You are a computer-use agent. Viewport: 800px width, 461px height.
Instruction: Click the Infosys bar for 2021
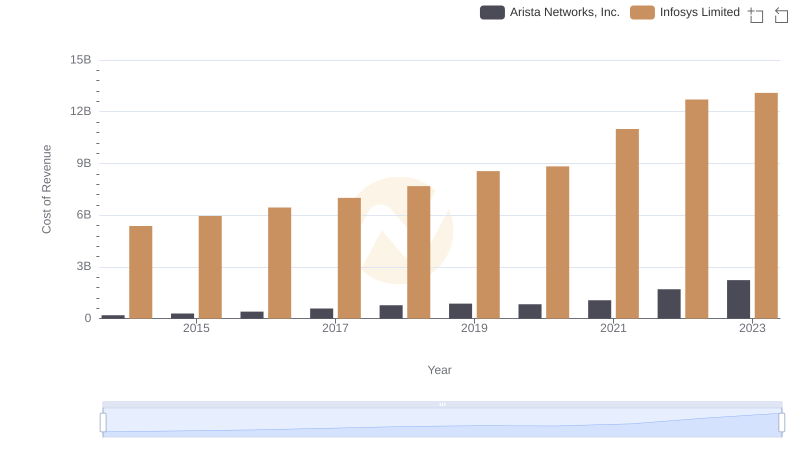click(x=627, y=223)
